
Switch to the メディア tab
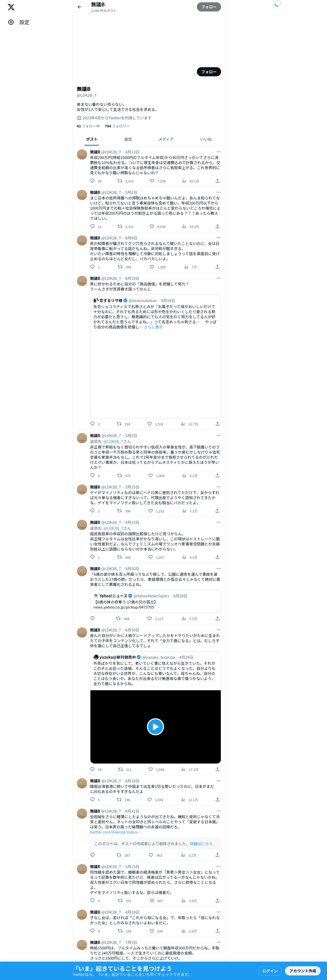point(166,139)
